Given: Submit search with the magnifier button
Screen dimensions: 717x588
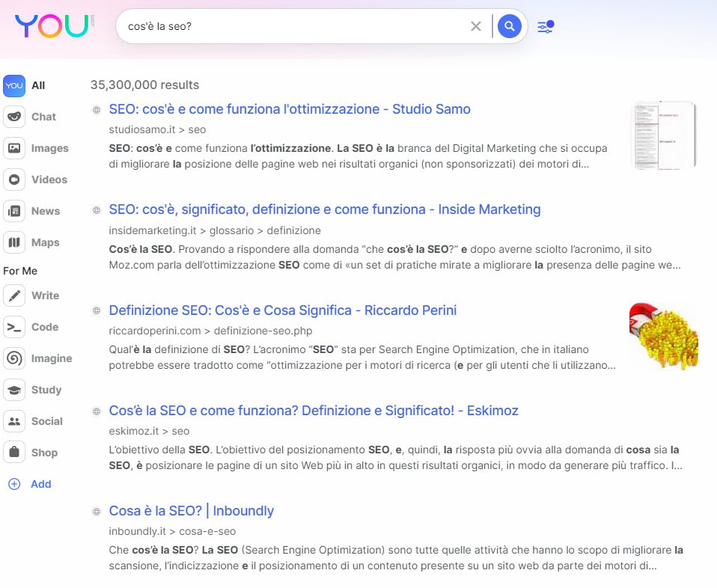Looking at the screenshot, I should tap(510, 26).
